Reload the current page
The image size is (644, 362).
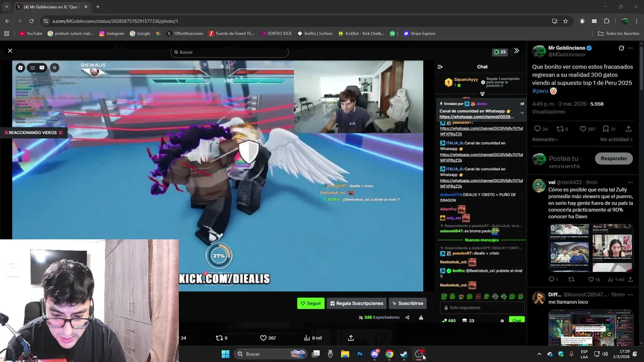(31, 21)
